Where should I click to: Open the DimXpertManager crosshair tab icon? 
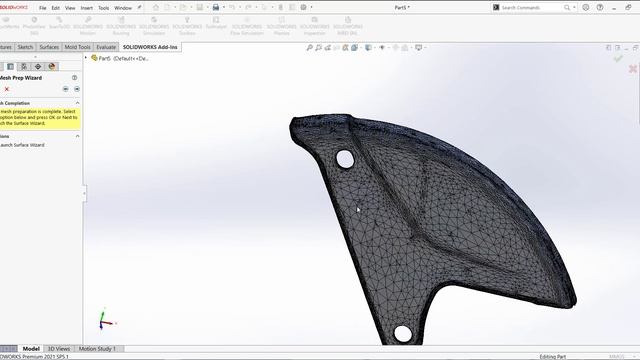(x=38, y=67)
